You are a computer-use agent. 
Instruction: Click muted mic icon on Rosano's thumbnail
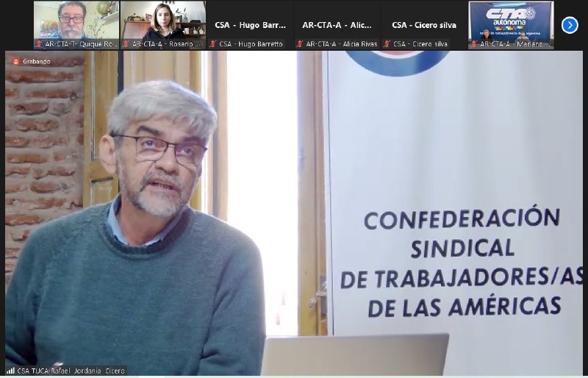126,44
